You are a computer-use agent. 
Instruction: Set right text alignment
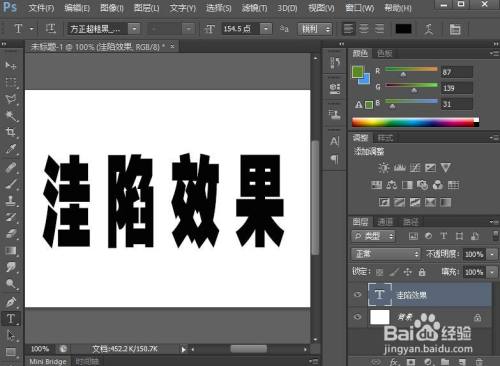click(x=379, y=29)
